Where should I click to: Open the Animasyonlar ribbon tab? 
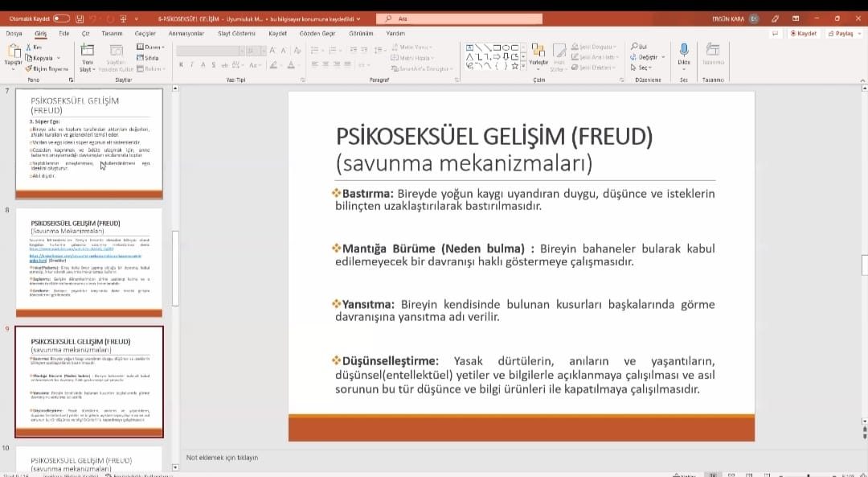tap(186, 34)
